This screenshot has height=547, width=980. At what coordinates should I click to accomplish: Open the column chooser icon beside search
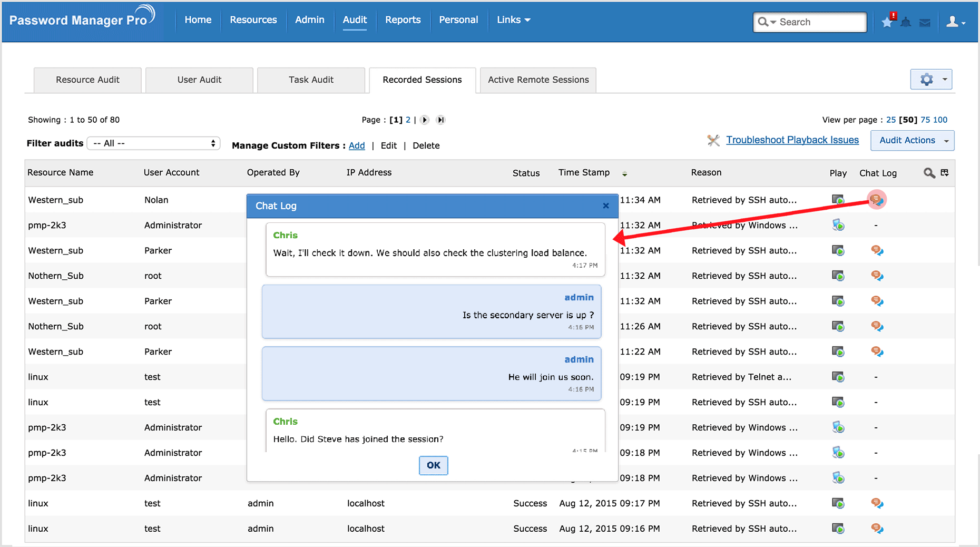click(x=945, y=173)
